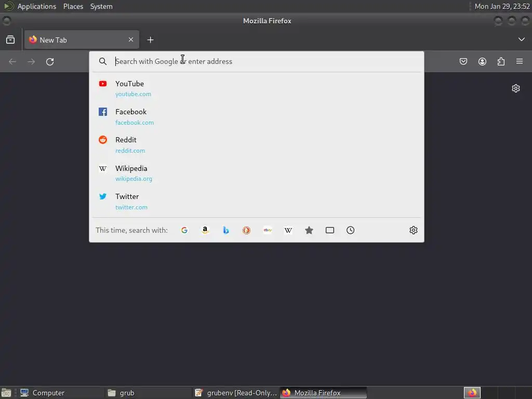This screenshot has height=399, width=532.
Task: Open the new tab page personalize gear
Action: [516, 88]
